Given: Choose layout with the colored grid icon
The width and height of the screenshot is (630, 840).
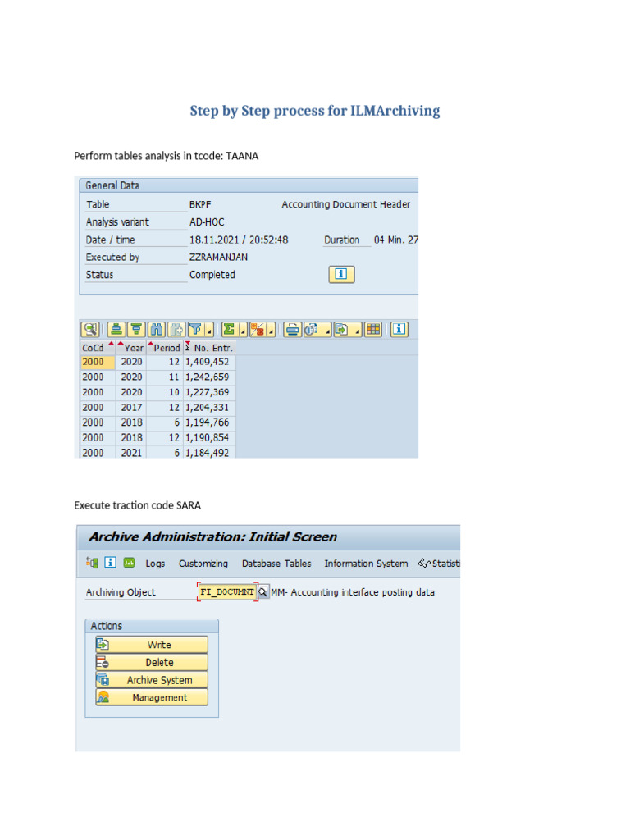Looking at the screenshot, I should 373,330.
